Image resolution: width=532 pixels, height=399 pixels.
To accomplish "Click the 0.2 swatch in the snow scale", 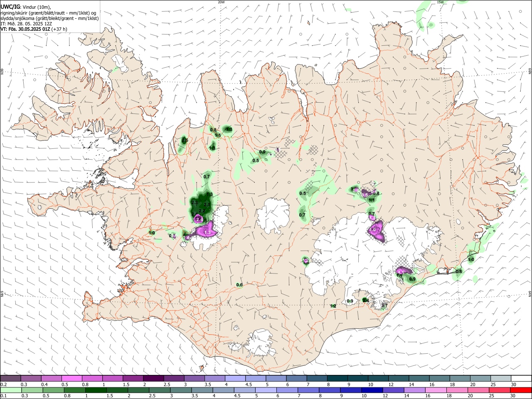I will click(10, 378).
